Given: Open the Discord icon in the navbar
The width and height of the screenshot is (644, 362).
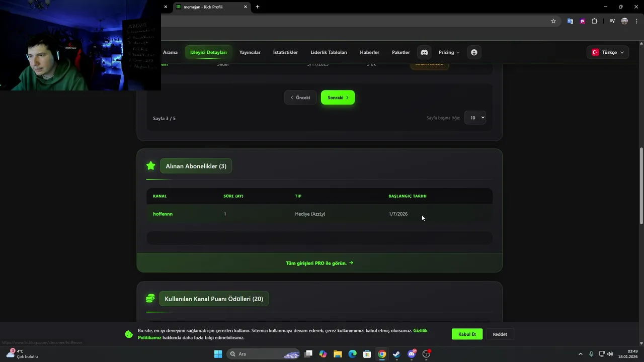Looking at the screenshot, I should tap(424, 52).
